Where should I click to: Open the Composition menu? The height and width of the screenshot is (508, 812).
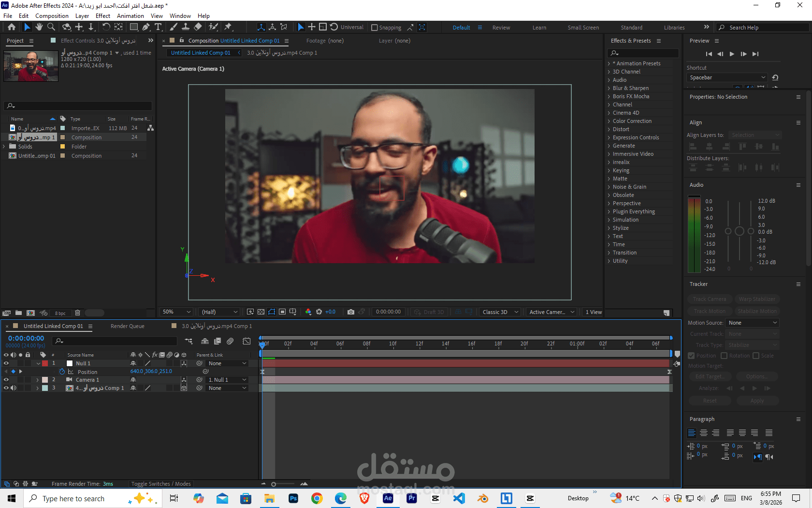(x=52, y=16)
